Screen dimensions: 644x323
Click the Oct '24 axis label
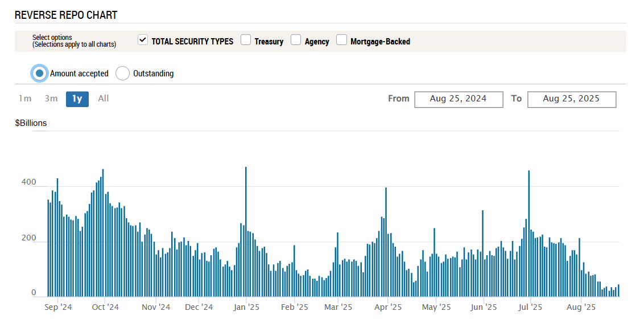pyautogui.click(x=106, y=308)
